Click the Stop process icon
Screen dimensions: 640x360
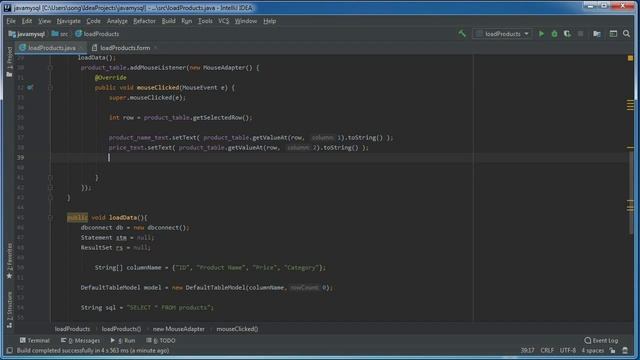(580, 34)
